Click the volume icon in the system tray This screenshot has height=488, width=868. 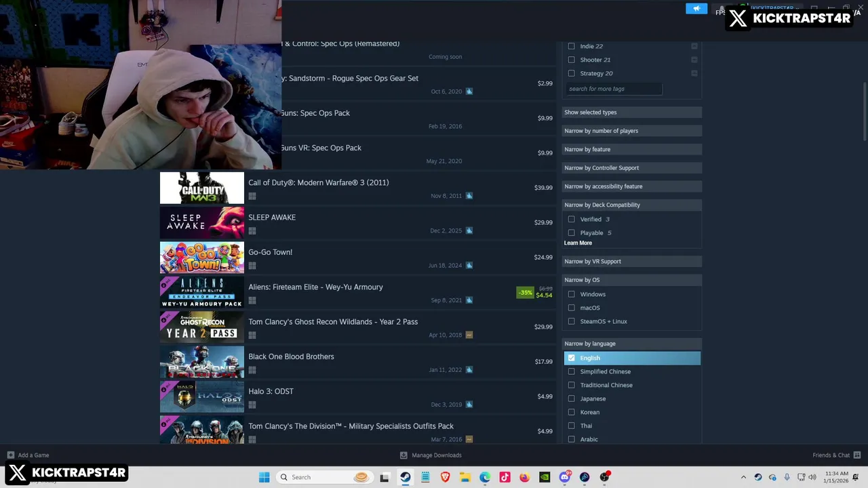tap(812, 477)
